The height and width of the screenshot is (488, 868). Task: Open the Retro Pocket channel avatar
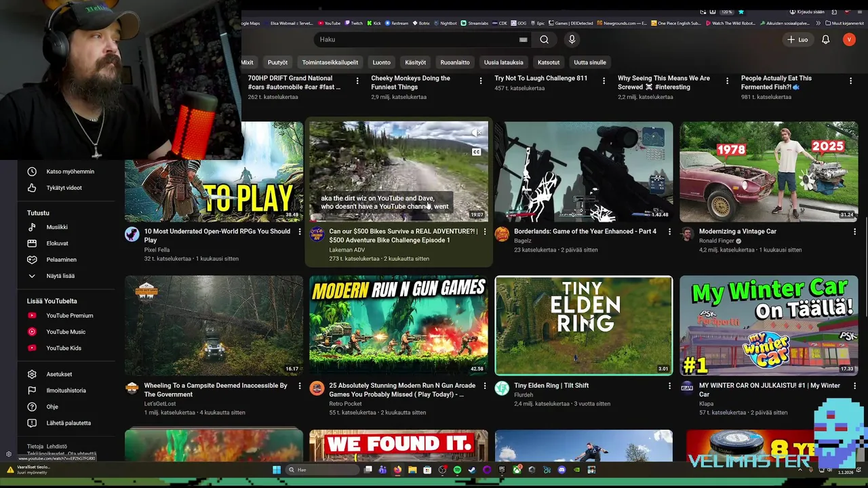tap(317, 388)
